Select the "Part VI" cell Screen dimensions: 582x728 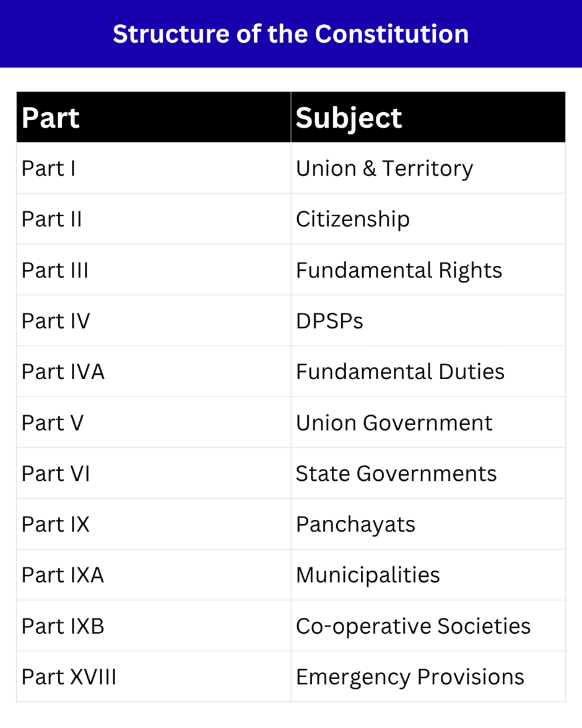point(56,473)
